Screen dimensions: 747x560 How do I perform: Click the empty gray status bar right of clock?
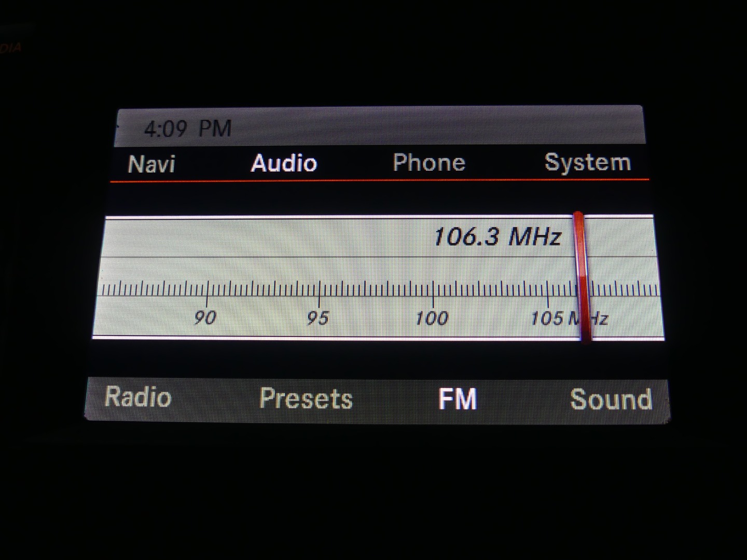click(436, 127)
